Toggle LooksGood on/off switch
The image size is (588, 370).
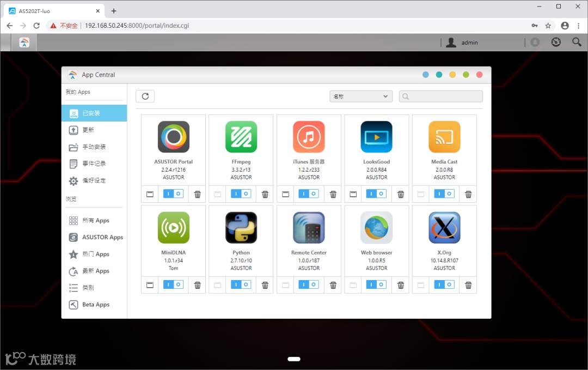[377, 193]
